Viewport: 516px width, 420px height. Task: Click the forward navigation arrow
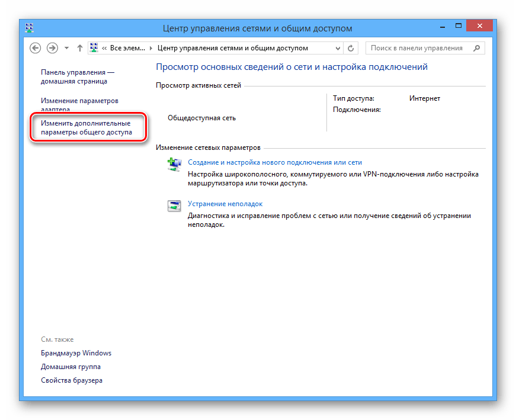(52, 48)
